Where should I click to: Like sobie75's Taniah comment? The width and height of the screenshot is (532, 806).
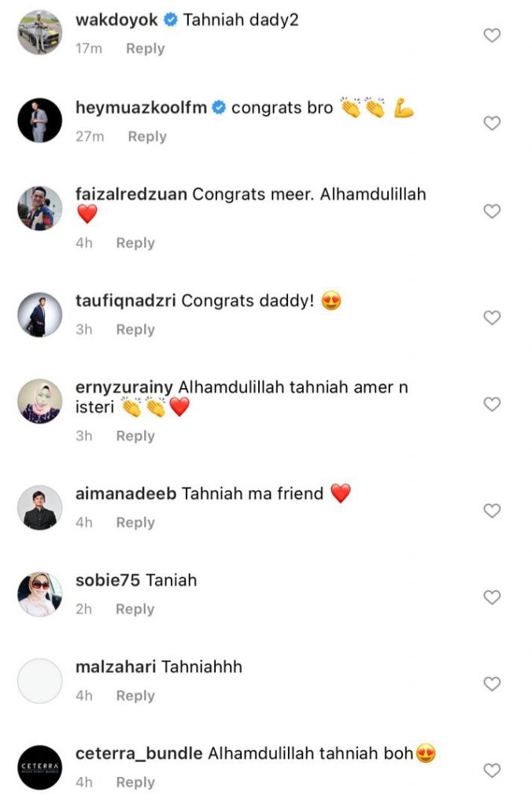492,597
